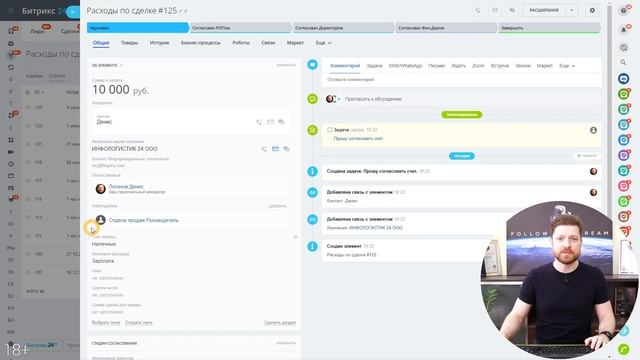Image resolution: width=640 pixels, height=360 pixels.
Task: Click the Создать поле link
Action: point(138,322)
